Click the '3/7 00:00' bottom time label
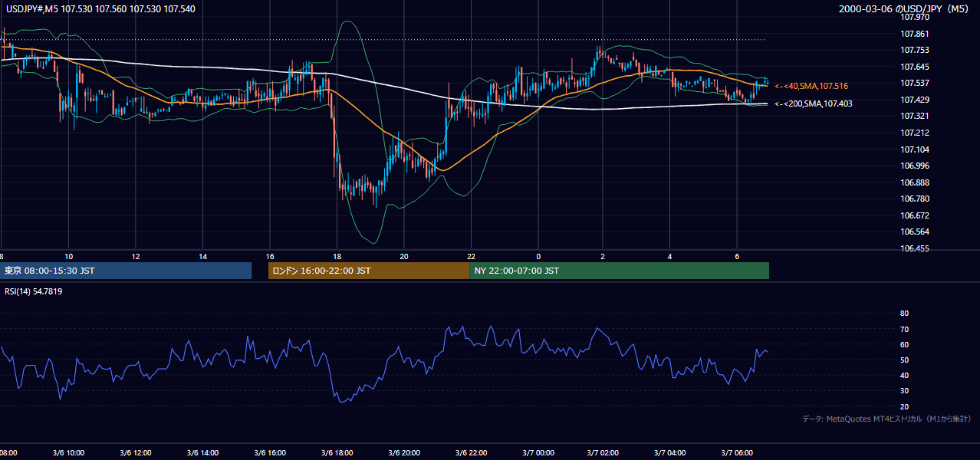980x460 pixels. [538, 453]
